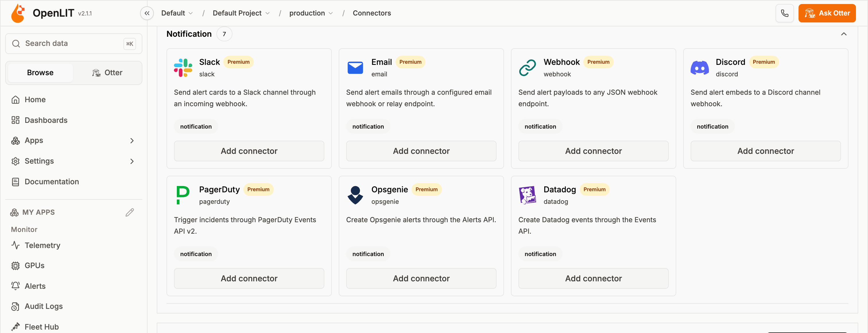Click the phone call icon button
Screen dimensions: 868x333
785,13
